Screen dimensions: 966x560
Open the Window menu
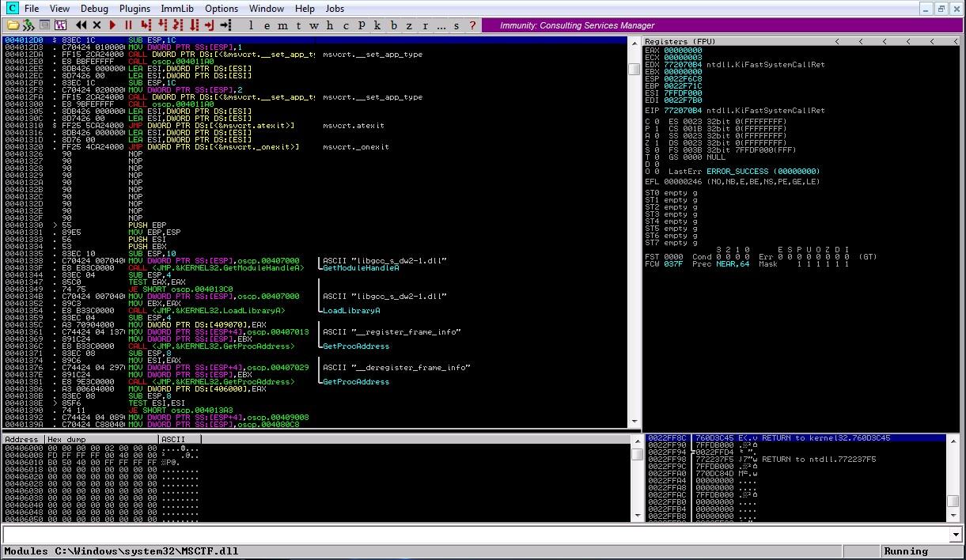267,9
